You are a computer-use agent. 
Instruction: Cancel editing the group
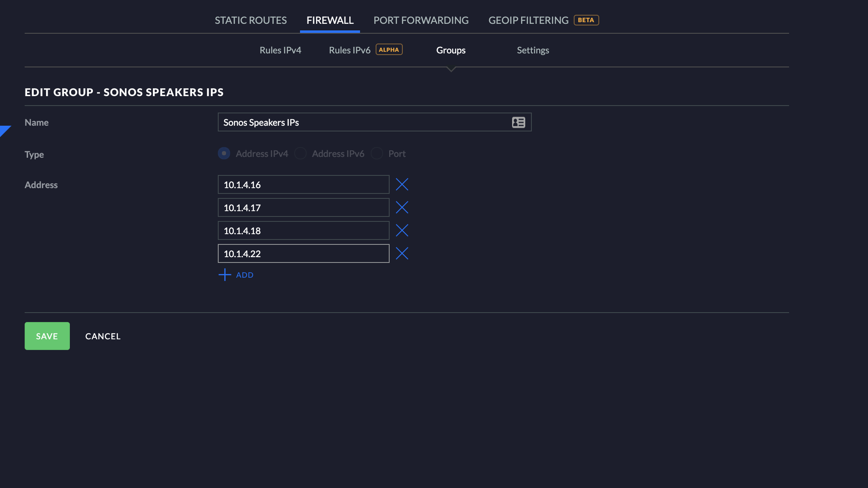pyautogui.click(x=103, y=336)
